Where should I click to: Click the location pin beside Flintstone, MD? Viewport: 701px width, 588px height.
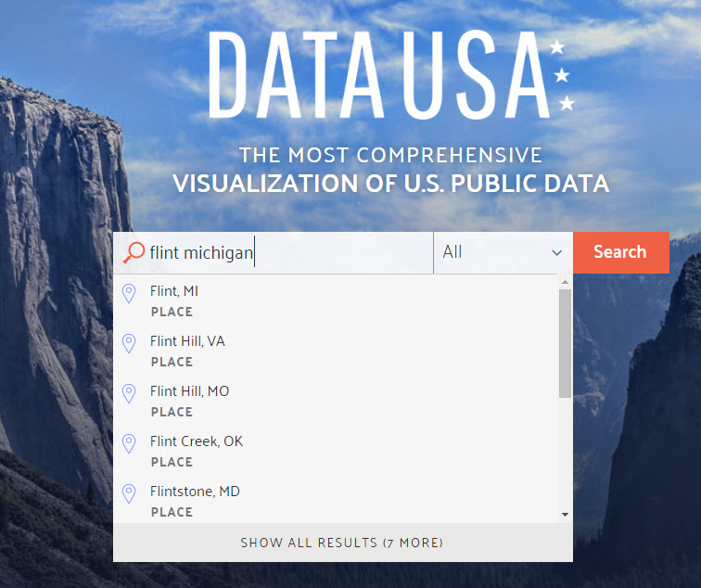(x=129, y=494)
